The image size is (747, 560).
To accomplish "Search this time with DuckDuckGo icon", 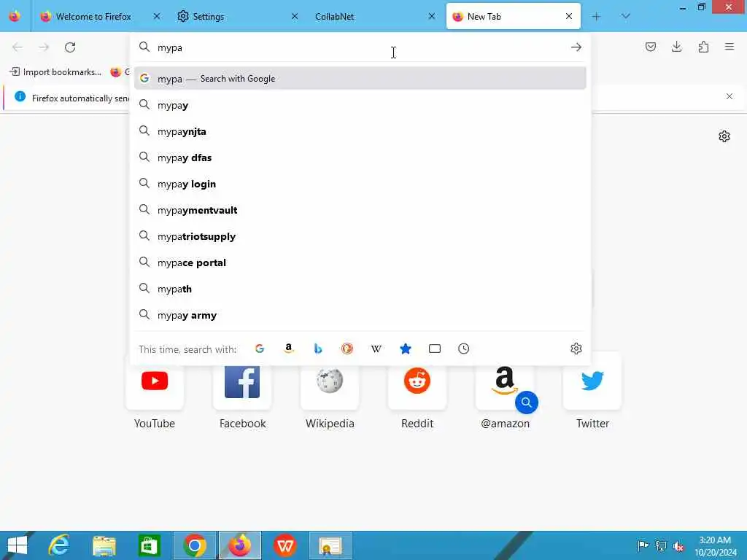I will click(x=347, y=349).
